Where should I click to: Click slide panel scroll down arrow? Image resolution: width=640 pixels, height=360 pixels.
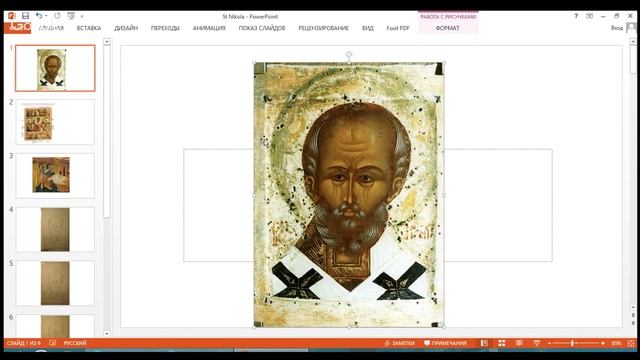[107, 333]
